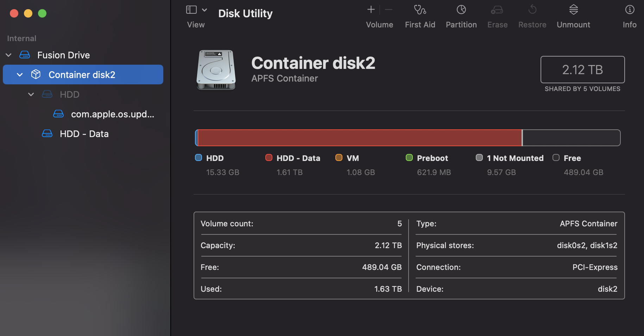Click the red HDD - Data legend swatch

(x=269, y=157)
